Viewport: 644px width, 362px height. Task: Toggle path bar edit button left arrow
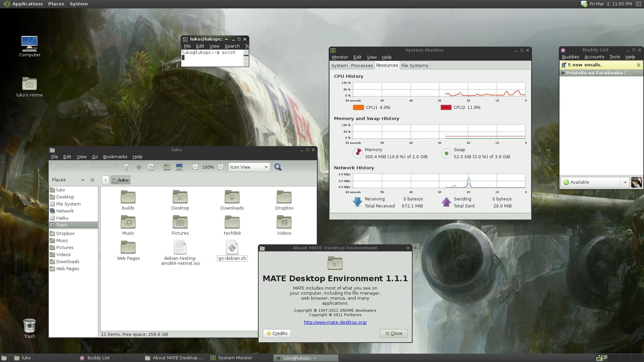click(105, 180)
